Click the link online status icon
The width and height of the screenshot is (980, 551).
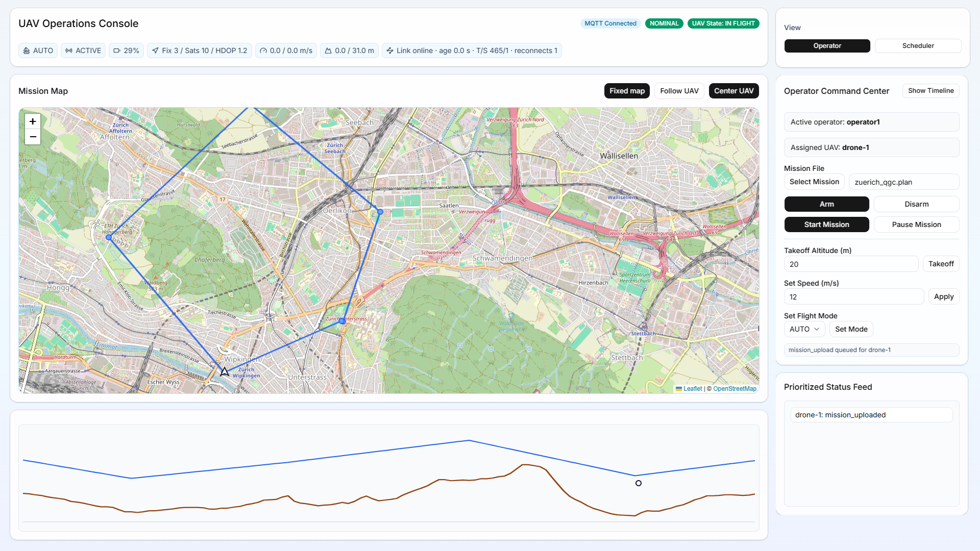(390, 51)
